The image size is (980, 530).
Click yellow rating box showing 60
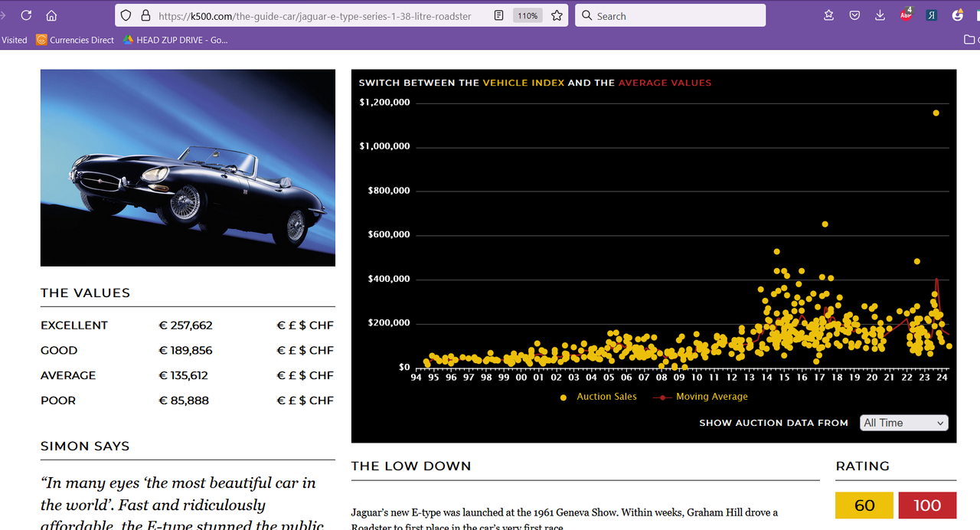864,505
